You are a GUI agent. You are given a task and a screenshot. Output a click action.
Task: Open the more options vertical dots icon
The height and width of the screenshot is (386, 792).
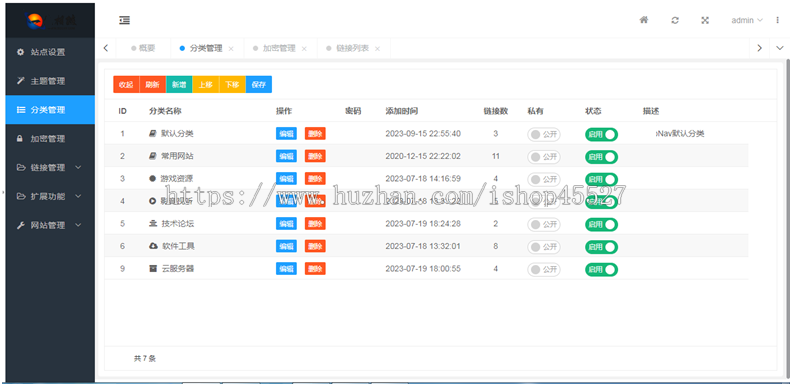[x=777, y=20]
